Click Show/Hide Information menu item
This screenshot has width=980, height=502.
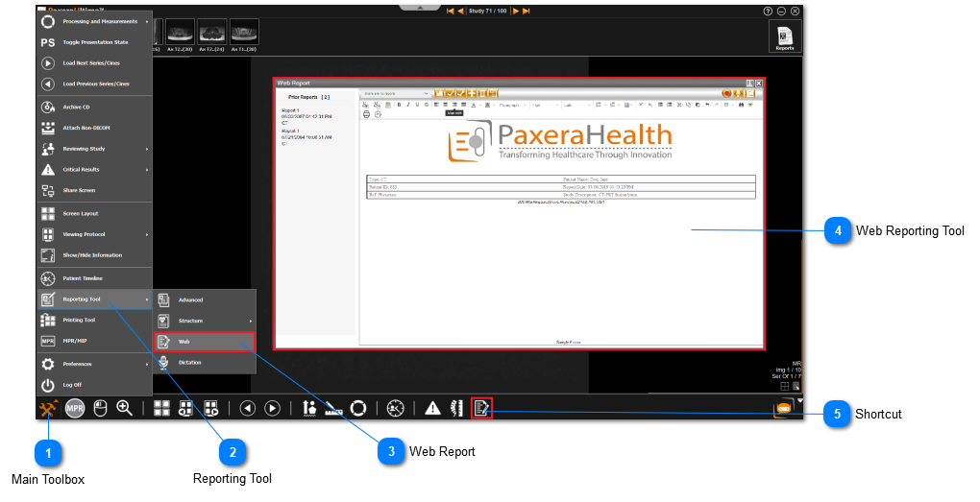click(x=94, y=255)
